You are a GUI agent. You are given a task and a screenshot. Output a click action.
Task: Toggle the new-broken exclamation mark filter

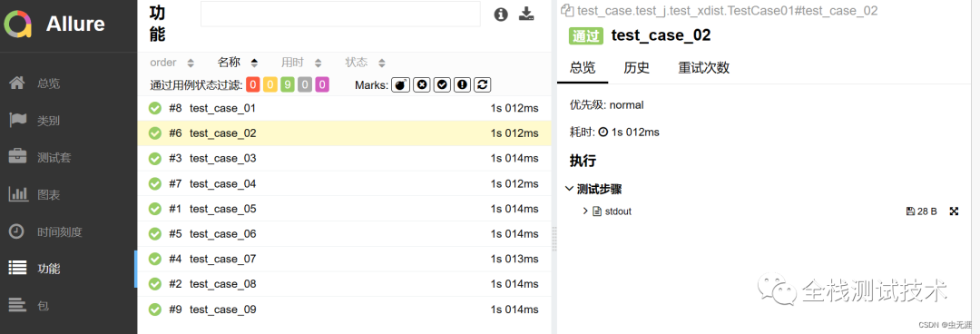tap(463, 84)
